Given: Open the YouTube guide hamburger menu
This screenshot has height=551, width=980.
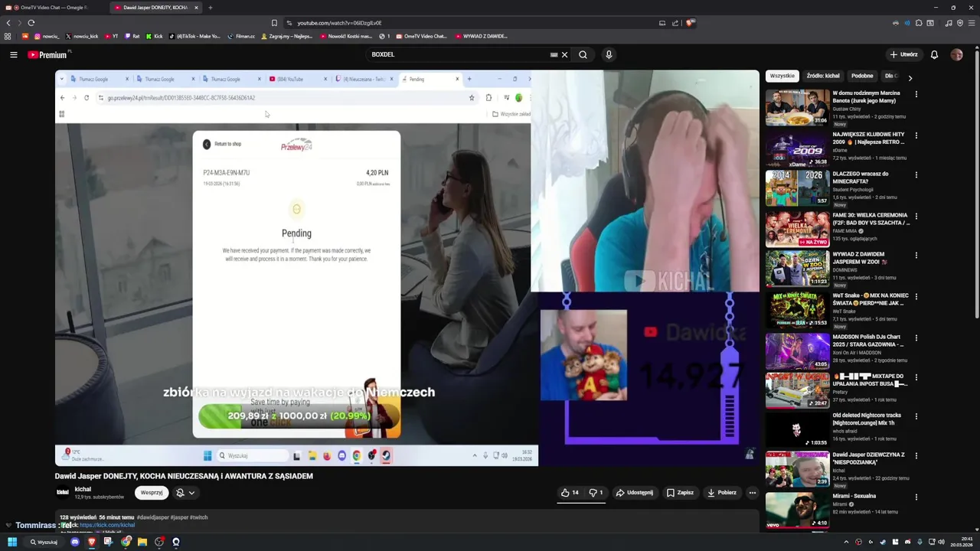Looking at the screenshot, I should [x=13, y=54].
